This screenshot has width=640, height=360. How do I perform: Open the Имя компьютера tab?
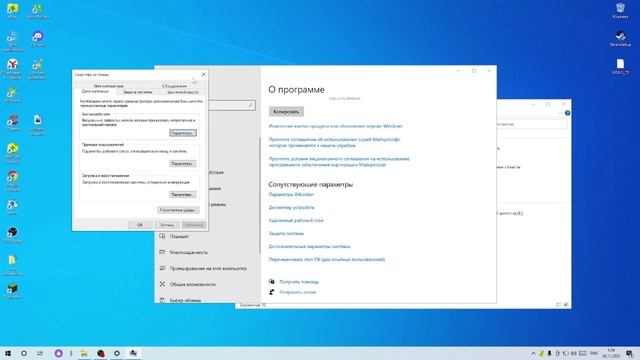[108, 86]
